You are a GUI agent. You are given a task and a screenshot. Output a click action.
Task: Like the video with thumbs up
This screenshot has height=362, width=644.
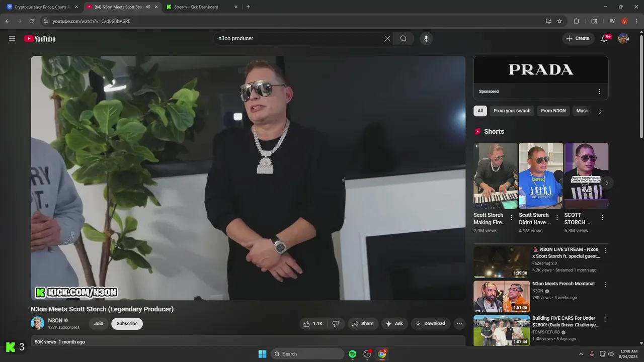[x=313, y=324]
